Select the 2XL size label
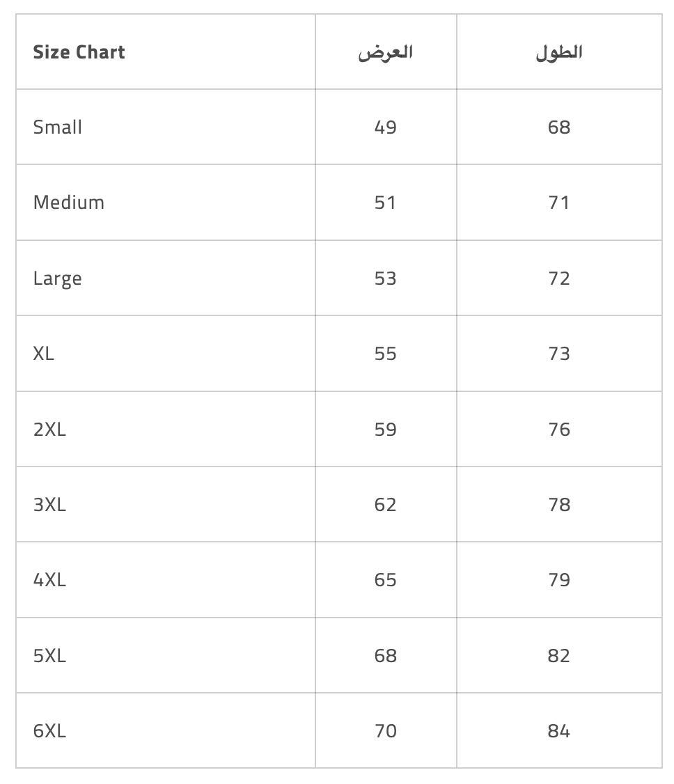Screen dimensions: 674x784 [x=49, y=429]
